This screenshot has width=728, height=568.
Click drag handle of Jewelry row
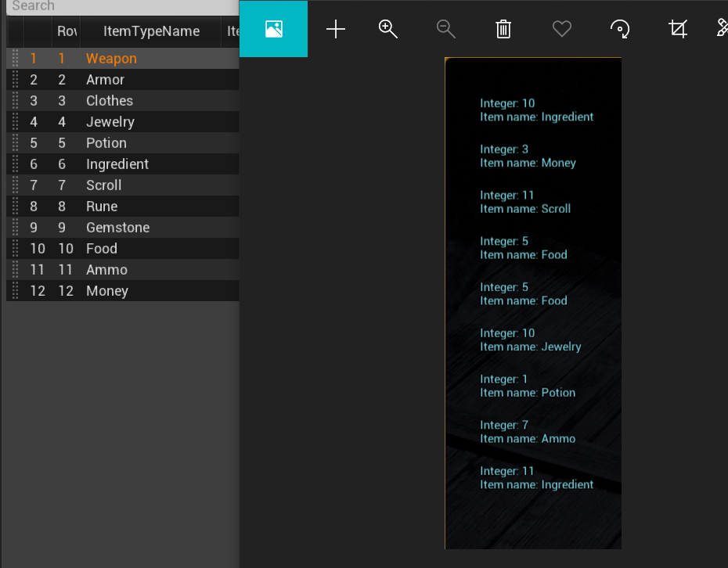(x=15, y=121)
